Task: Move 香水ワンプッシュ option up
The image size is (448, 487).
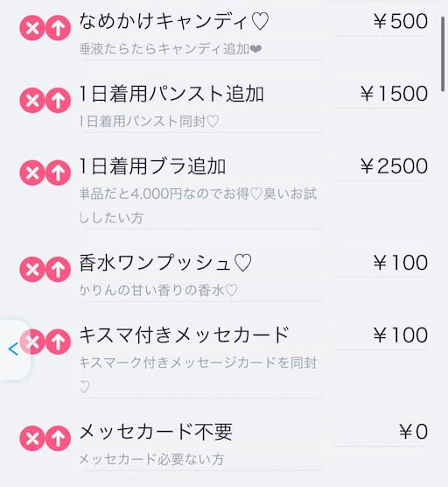Action: (x=58, y=269)
